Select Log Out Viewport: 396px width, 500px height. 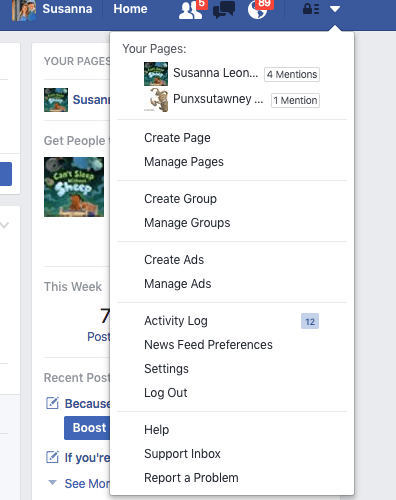coord(165,393)
